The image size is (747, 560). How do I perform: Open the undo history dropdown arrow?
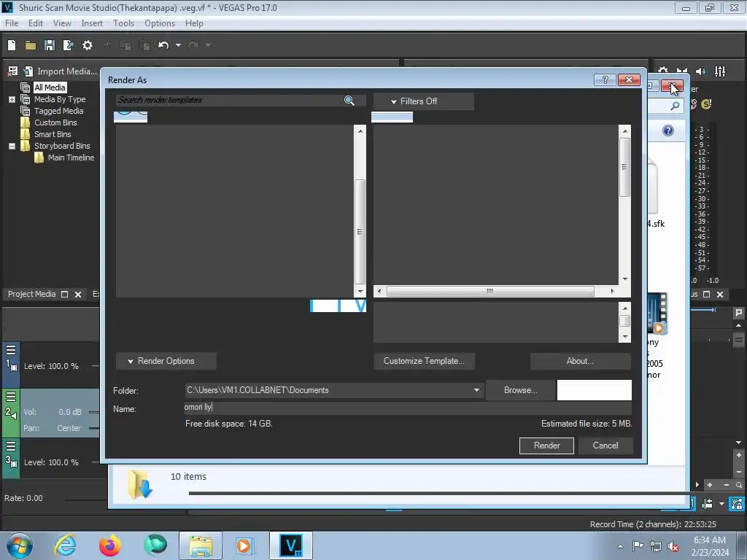[178, 45]
